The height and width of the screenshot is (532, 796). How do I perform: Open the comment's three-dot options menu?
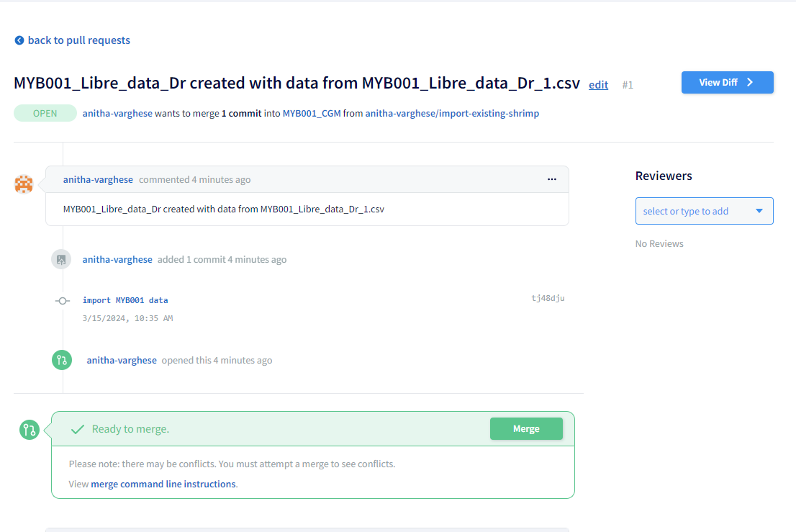tap(551, 179)
